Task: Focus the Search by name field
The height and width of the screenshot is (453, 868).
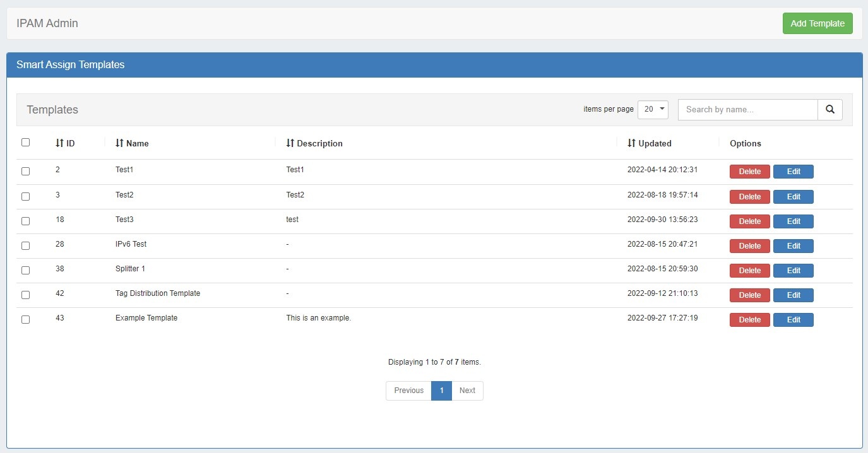Action: [x=747, y=109]
